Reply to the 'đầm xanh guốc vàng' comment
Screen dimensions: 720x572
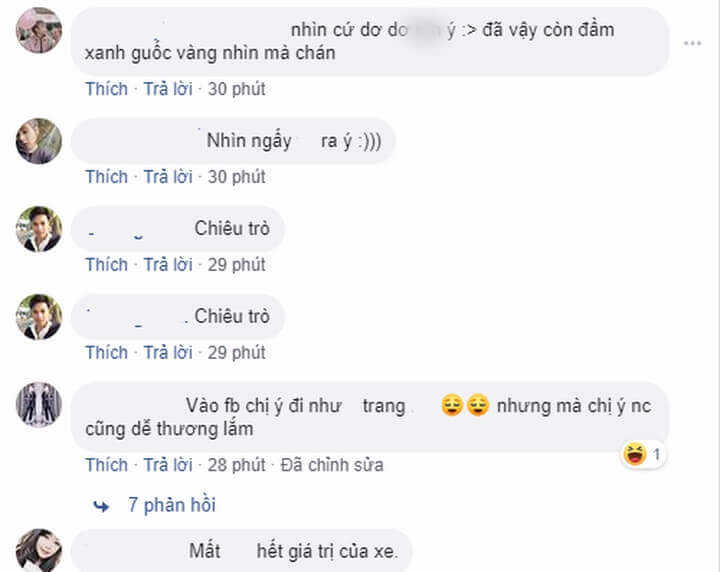(x=168, y=89)
